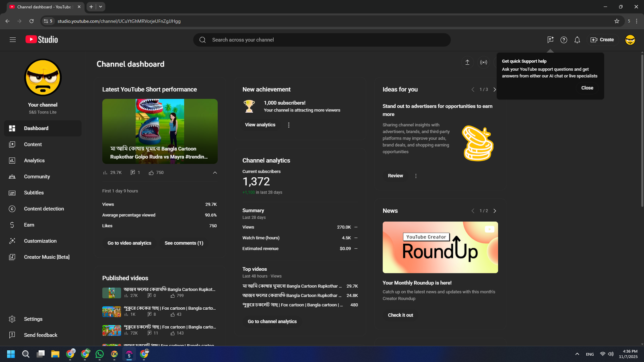The image size is (644, 362).
Task: Click the support chat feedback icon
Action: coord(550,39)
